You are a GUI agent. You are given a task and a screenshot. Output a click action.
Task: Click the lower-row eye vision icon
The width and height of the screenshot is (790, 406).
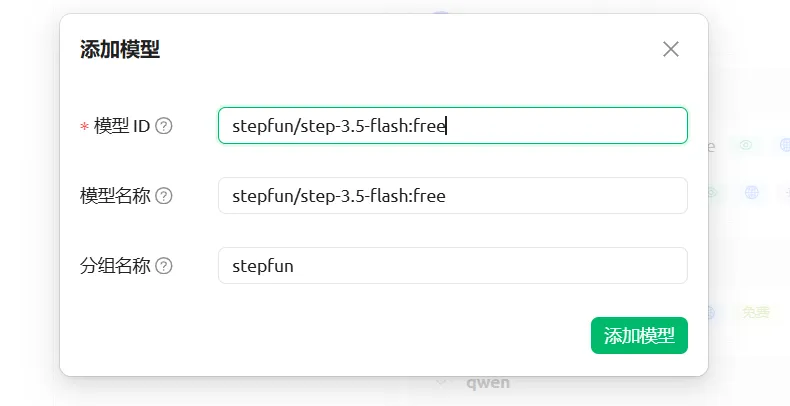click(x=712, y=192)
